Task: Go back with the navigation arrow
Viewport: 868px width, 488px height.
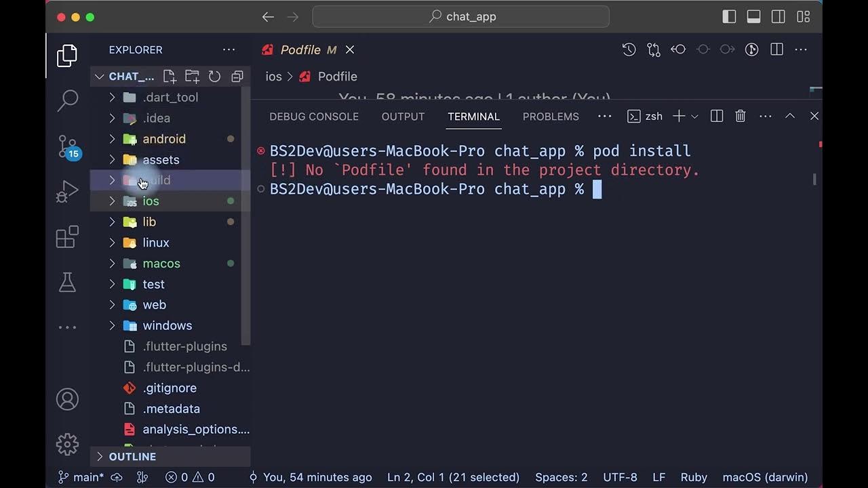Action: (268, 17)
